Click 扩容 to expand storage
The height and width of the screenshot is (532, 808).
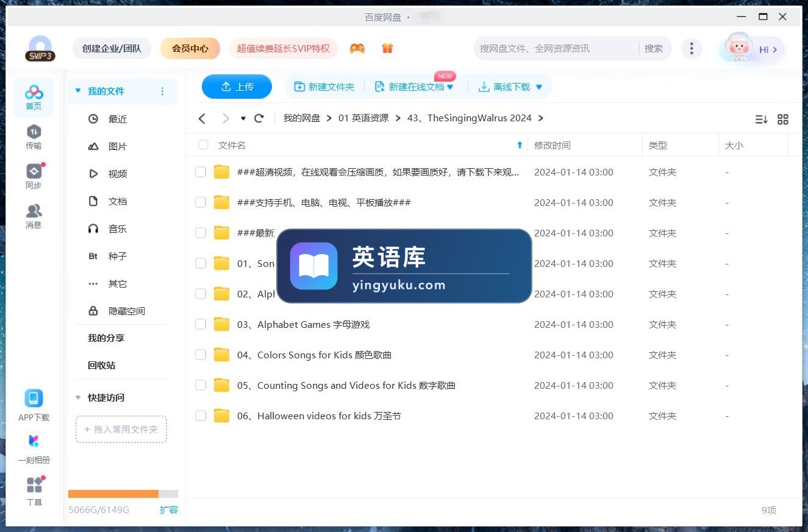169,509
